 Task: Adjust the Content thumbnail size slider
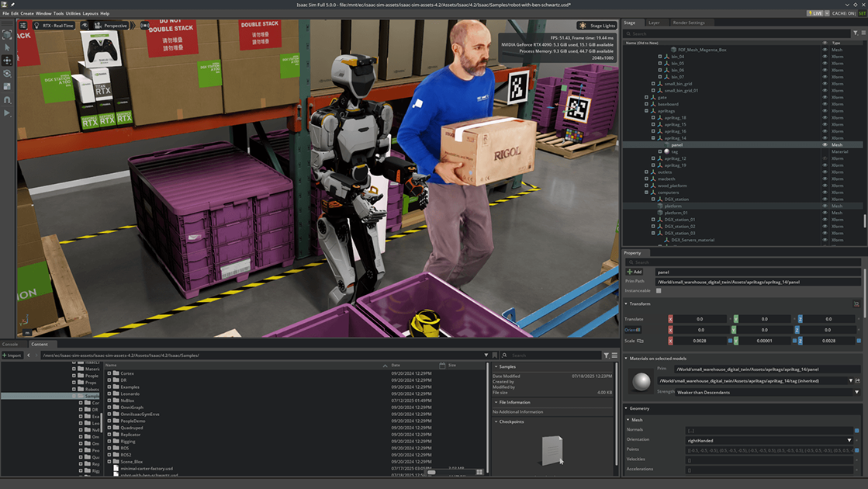click(x=432, y=473)
